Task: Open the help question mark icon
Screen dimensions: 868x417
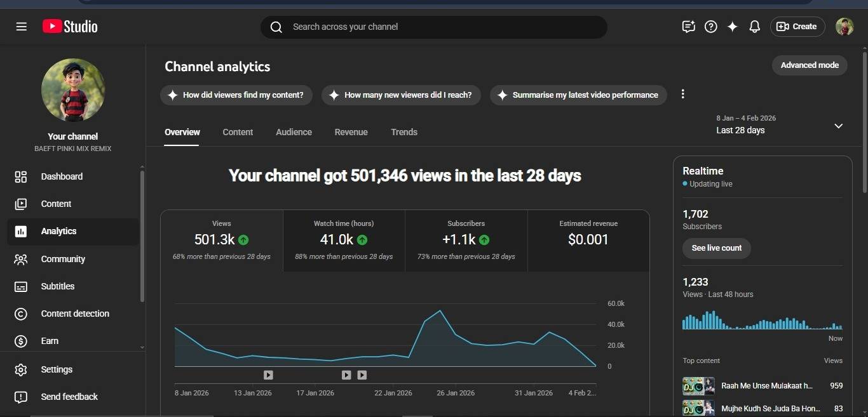Action: [x=711, y=27]
